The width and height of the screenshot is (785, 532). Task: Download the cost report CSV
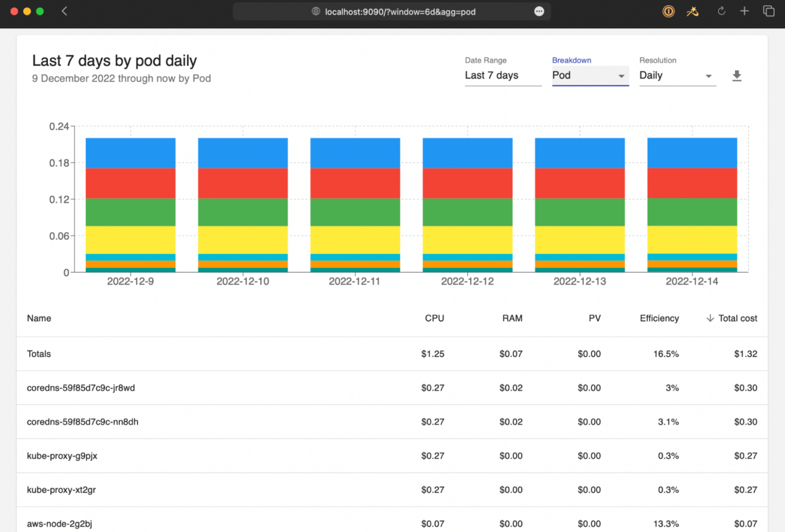(x=737, y=76)
